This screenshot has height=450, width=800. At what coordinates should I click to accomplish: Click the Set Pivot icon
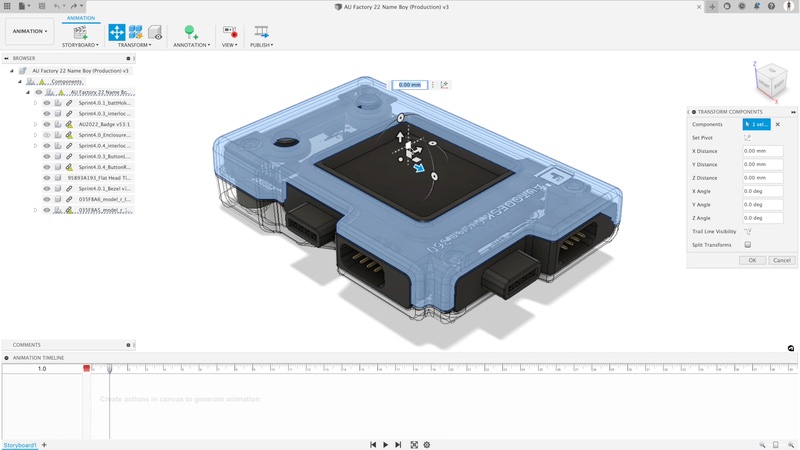pyautogui.click(x=747, y=138)
